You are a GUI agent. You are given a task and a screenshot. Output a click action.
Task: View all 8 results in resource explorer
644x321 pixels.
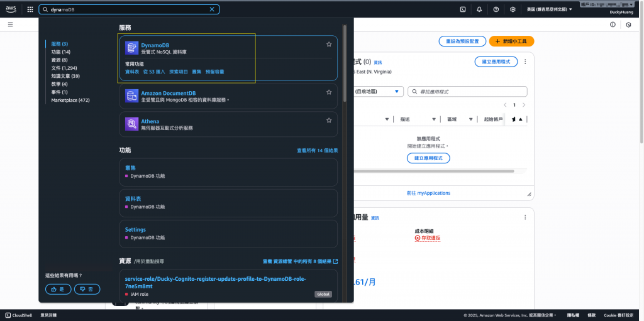coord(300,261)
